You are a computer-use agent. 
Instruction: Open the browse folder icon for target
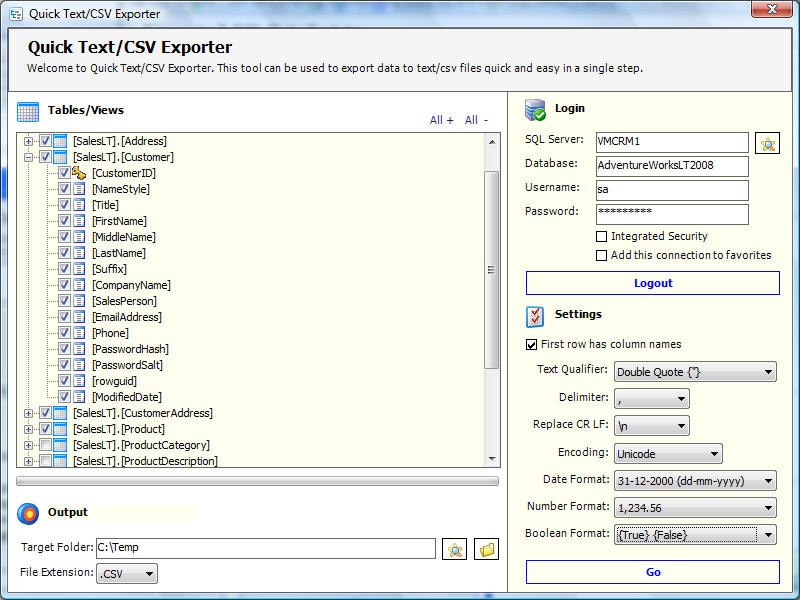coord(486,549)
